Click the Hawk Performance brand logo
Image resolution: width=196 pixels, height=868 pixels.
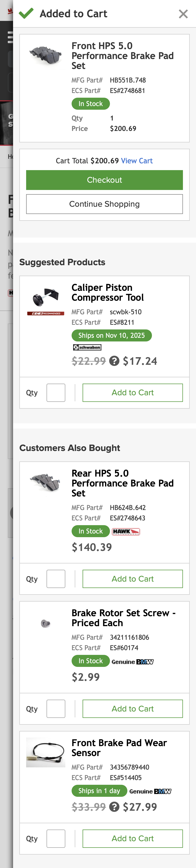pyautogui.click(x=126, y=531)
